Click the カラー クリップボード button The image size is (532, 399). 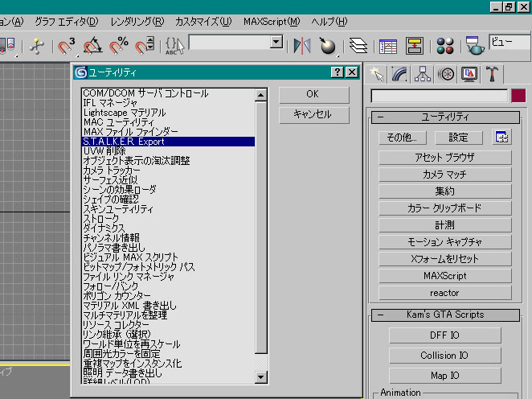coord(444,208)
